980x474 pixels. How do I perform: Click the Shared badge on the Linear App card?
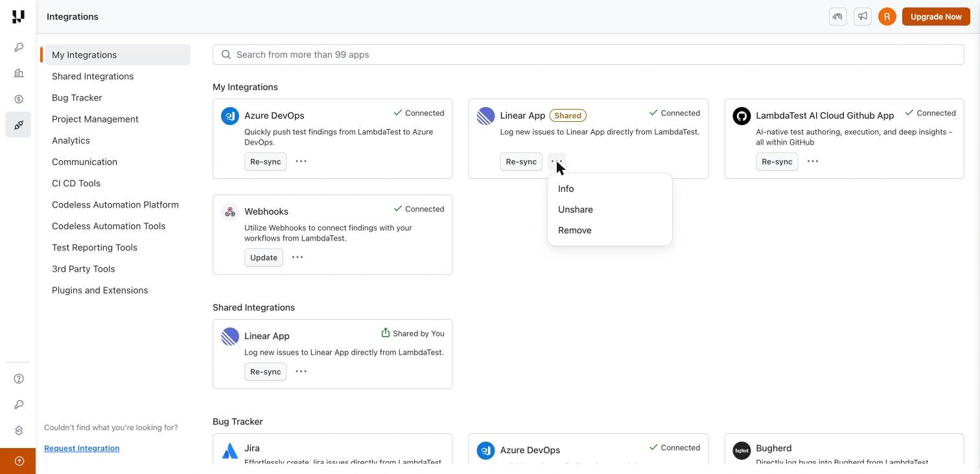pyautogui.click(x=568, y=115)
